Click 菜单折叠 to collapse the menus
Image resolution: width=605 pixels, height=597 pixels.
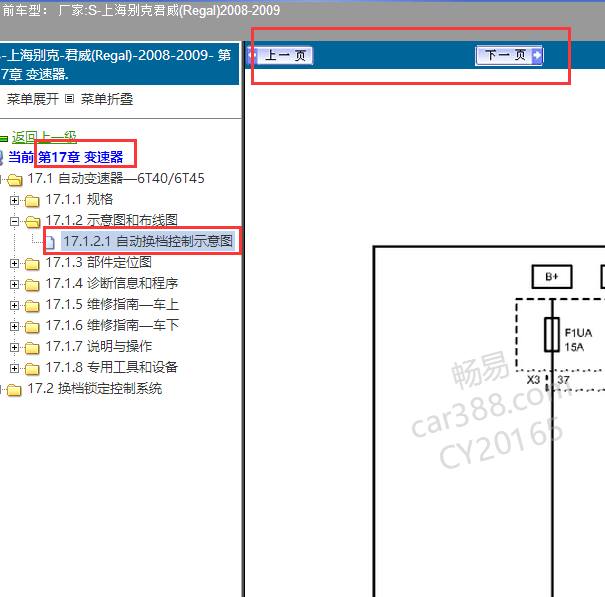point(107,99)
